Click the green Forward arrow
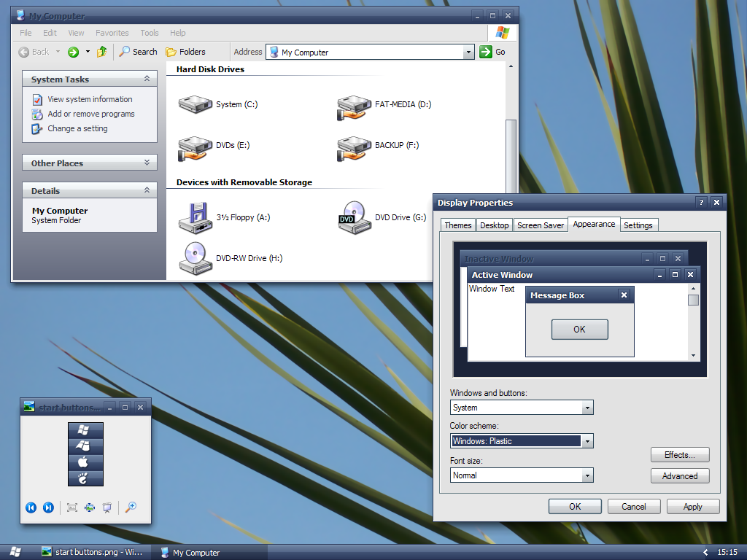747x560 pixels. [73, 52]
